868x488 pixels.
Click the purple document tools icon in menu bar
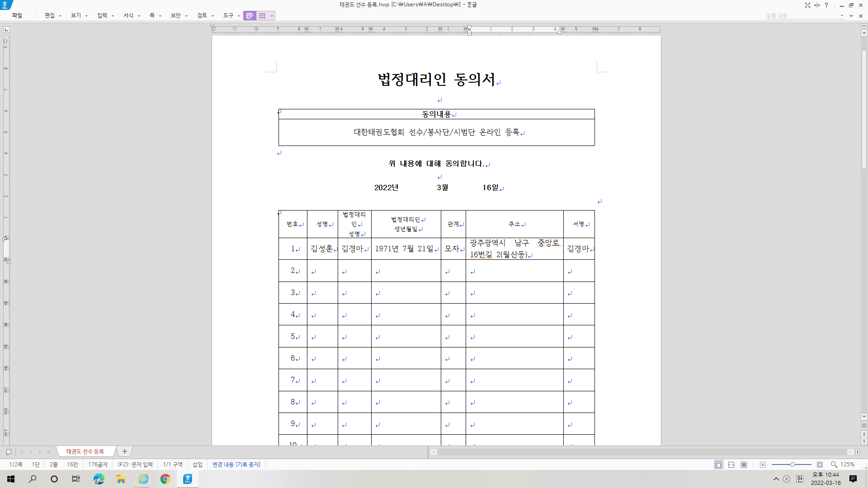(250, 16)
